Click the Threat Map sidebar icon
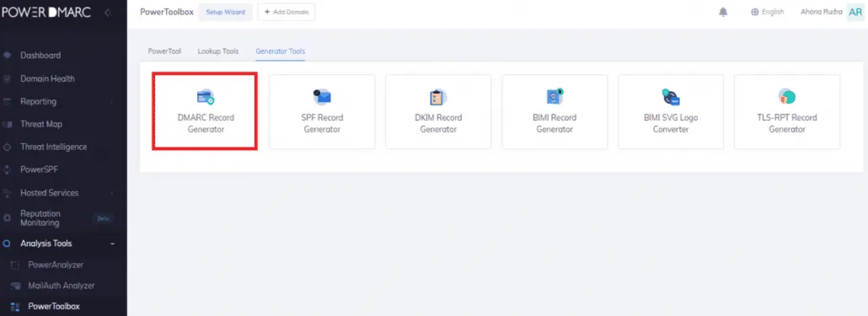Viewport: 868px width, 316px height. (8, 125)
